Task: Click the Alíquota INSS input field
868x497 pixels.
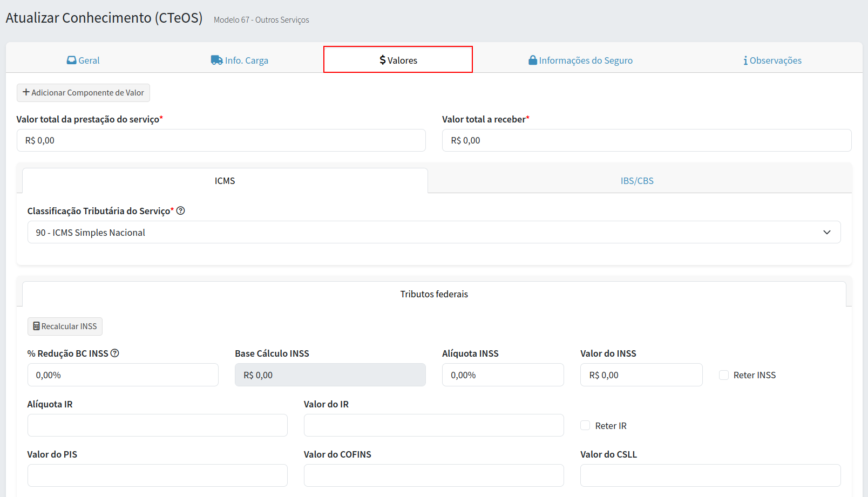Action: (503, 375)
